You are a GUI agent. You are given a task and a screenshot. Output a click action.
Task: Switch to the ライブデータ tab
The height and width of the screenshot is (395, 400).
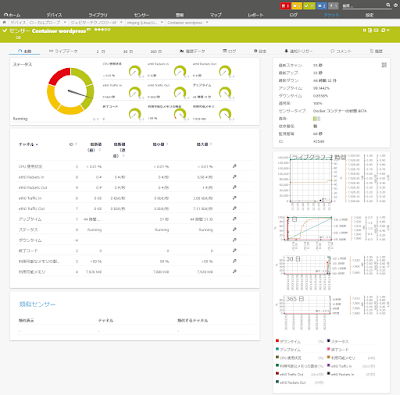coord(63,51)
